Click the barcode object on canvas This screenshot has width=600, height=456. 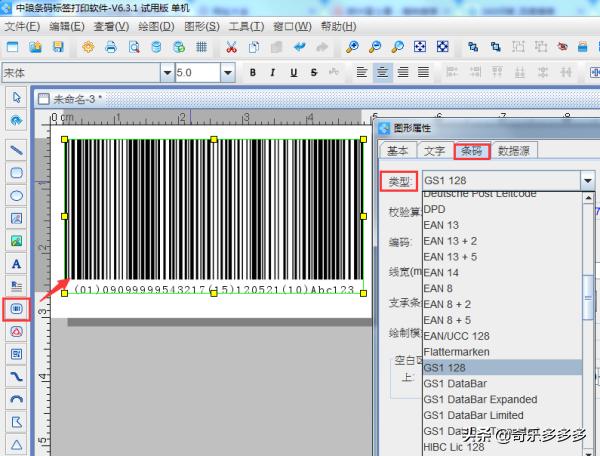[214, 216]
